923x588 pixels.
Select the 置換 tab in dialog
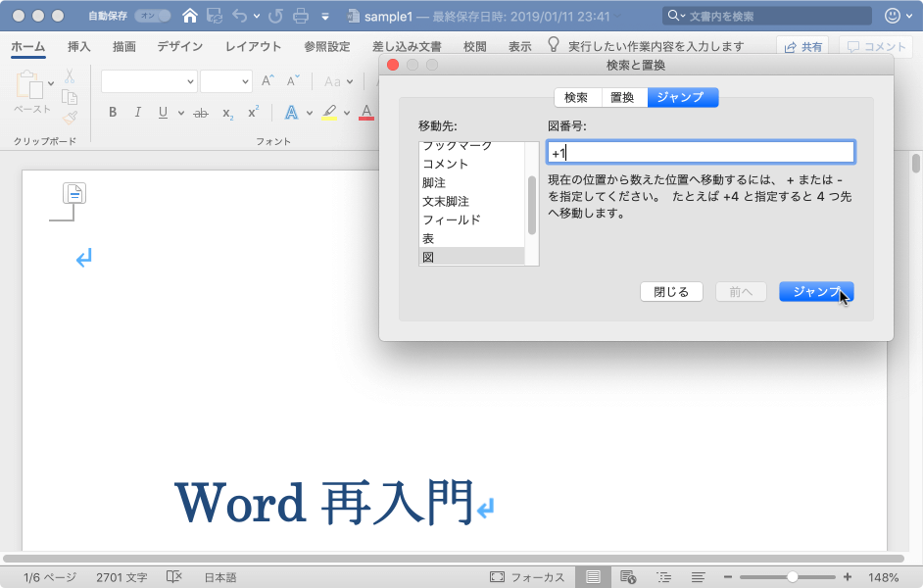click(x=622, y=97)
